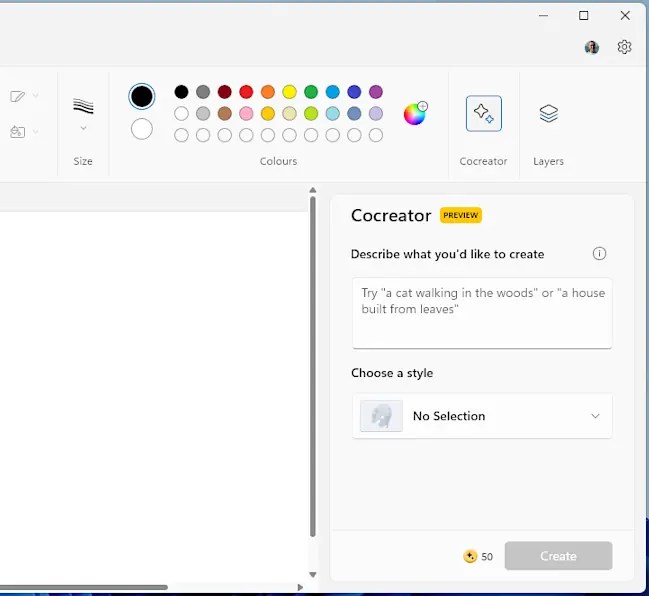Image resolution: width=649 pixels, height=596 pixels.
Task: Click the Size label
Action: 83,161
